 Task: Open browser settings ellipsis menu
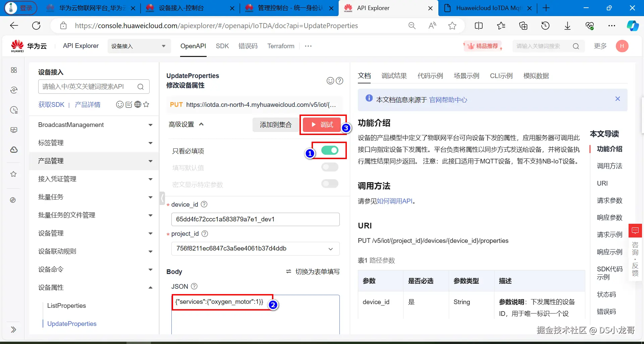pyautogui.click(x=612, y=25)
